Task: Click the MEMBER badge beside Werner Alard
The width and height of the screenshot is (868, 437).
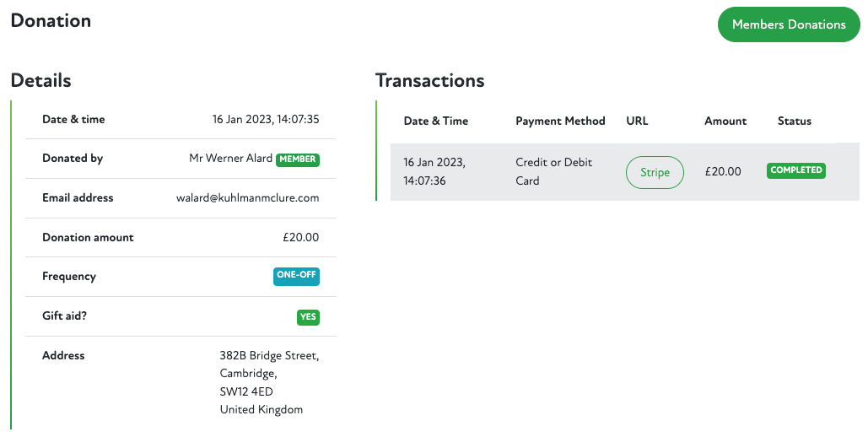Action: 298,159
